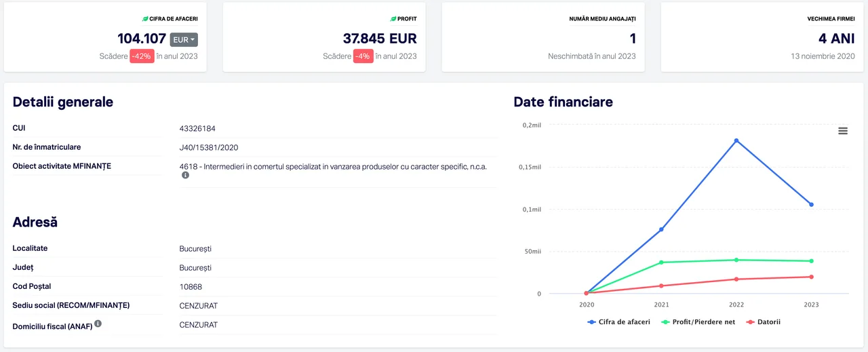
Task: Click the founding date 13 noiembrie 2020
Action: pos(822,56)
